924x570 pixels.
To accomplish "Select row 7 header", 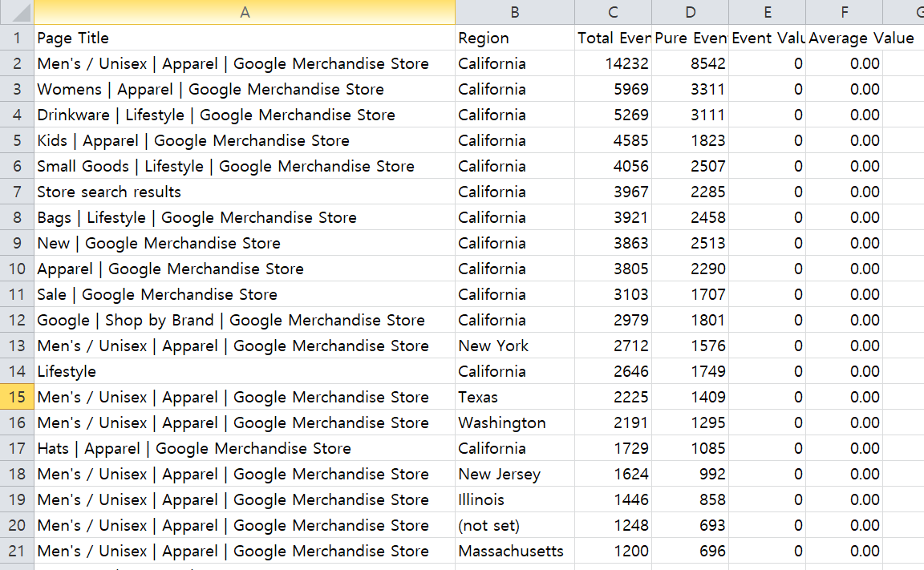I will point(17,192).
